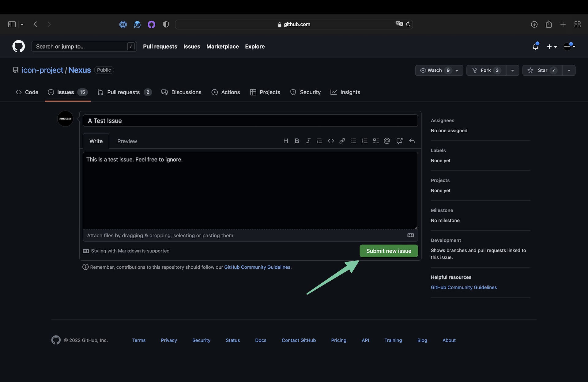
Task: Open the plus create-new menu
Action: point(552,47)
